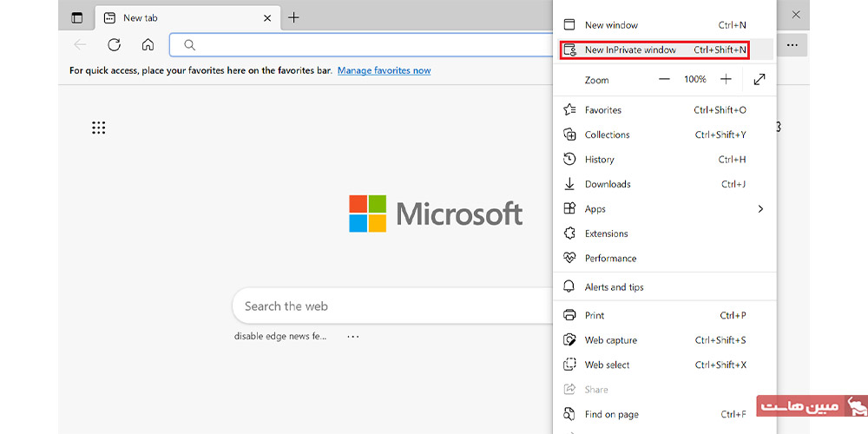Click the Favorites star icon
Screen dimensions: 868x434
pyautogui.click(x=569, y=109)
